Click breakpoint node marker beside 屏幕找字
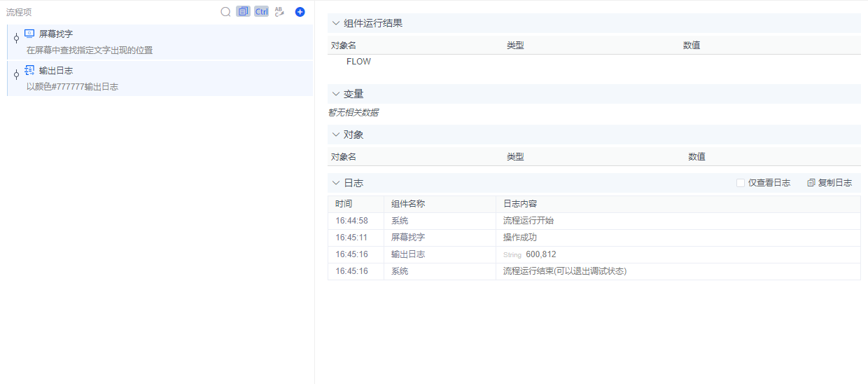 16,38
